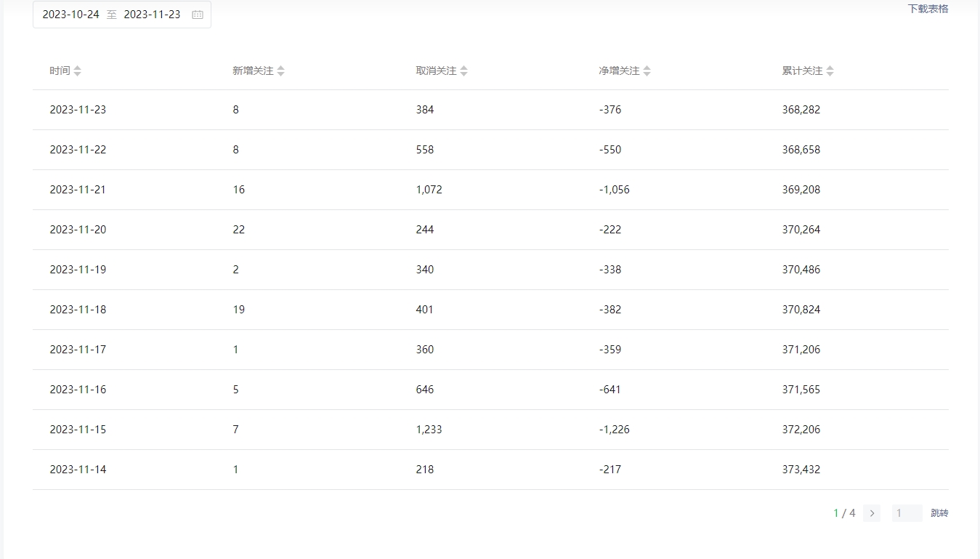Select the cumulative value 370,264

[801, 230]
